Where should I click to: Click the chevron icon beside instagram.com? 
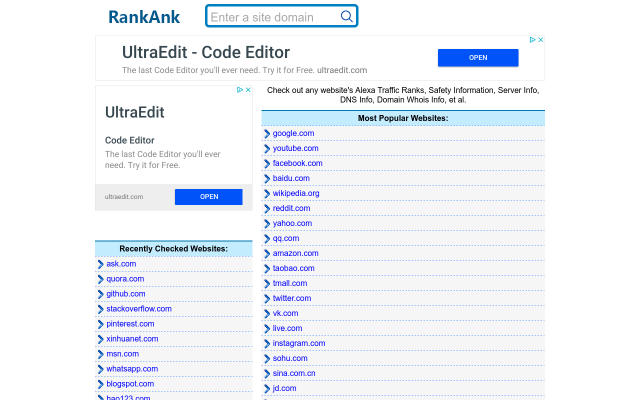(x=267, y=344)
